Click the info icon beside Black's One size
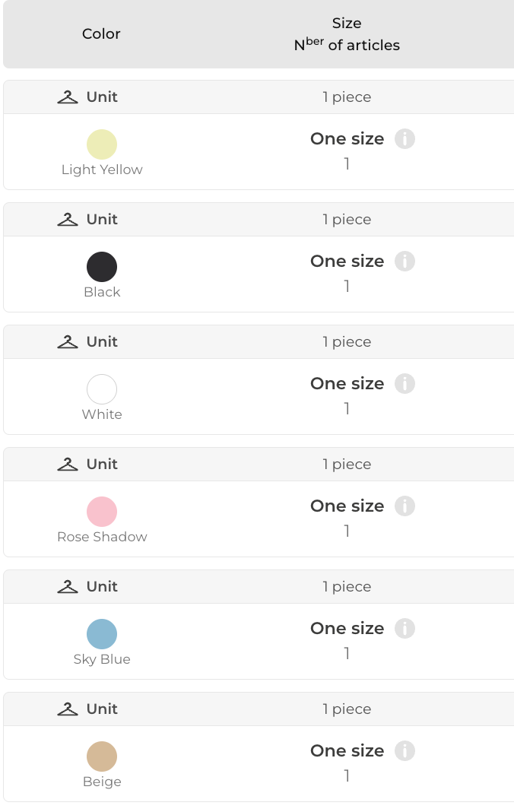 coord(405,262)
